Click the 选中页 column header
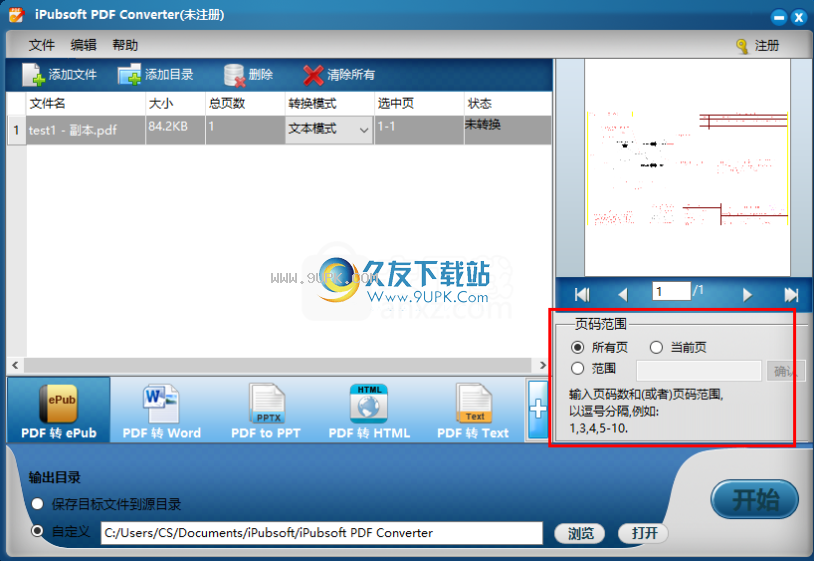This screenshot has height=561, width=814. pyautogui.click(x=418, y=104)
